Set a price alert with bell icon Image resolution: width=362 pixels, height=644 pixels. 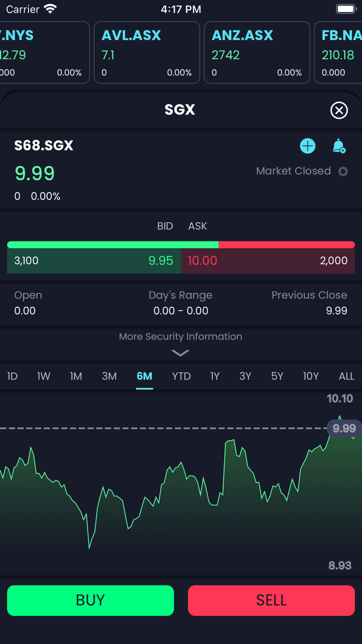(339, 146)
